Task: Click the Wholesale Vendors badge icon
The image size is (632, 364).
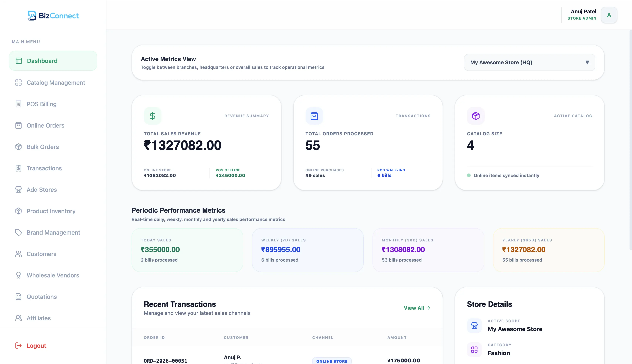Action: (18, 275)
